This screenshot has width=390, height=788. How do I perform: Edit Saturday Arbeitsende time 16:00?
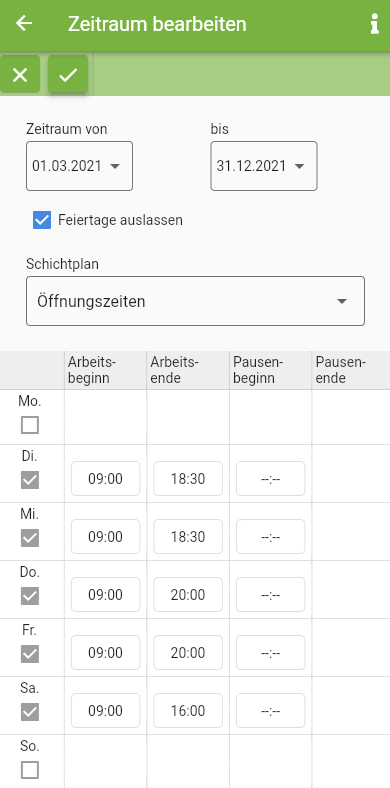tap(188, 711)
